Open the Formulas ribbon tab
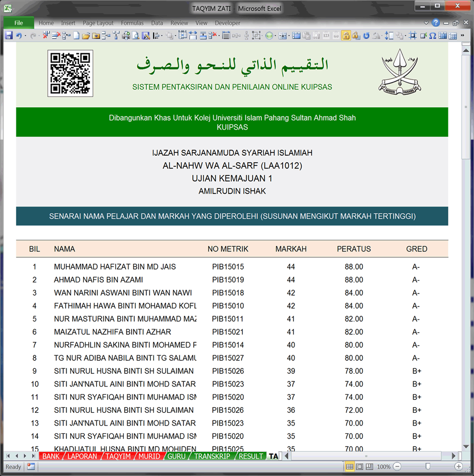Image resolution: width=474 pixels, height=476 pixels. pos(132,23)
